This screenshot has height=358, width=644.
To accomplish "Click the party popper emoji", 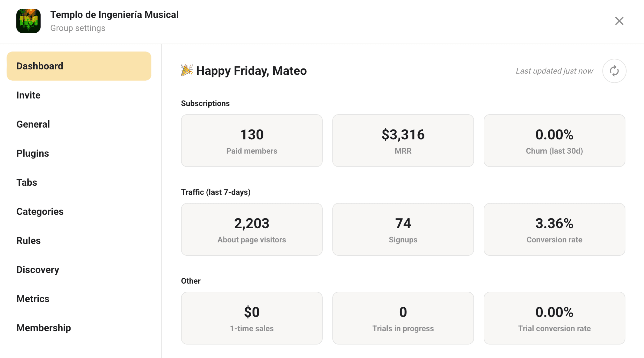I will (x=187, y=70).
